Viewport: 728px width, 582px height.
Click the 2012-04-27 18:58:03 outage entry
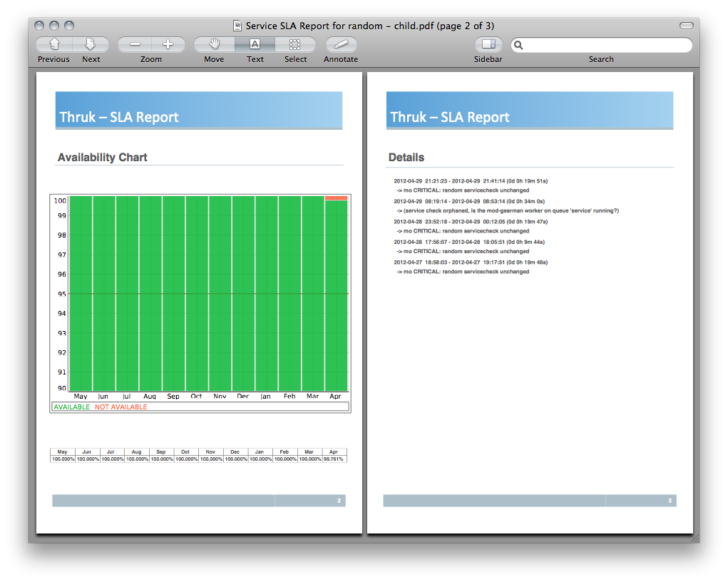pos(471,262)
